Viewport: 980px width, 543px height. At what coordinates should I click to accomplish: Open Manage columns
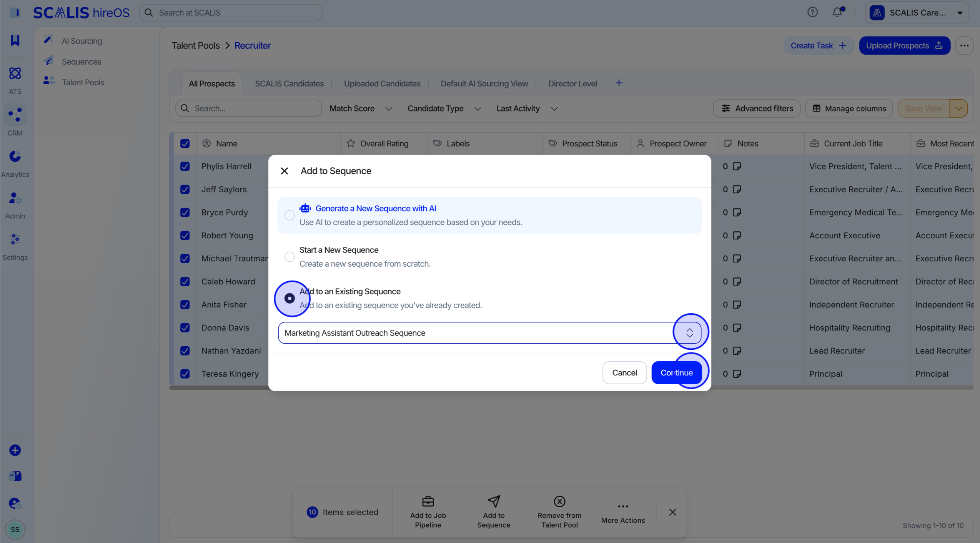click(849, 108)
